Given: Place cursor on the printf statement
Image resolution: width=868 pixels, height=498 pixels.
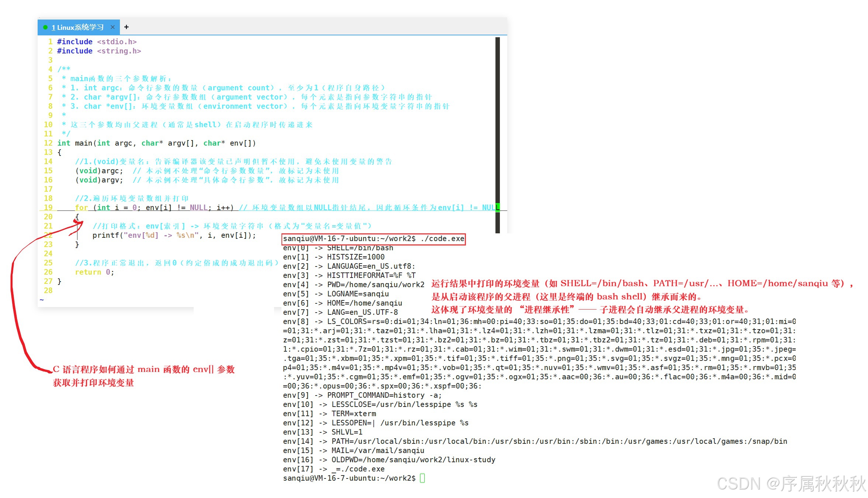Looking at the screenshot, I should point(173,235).
